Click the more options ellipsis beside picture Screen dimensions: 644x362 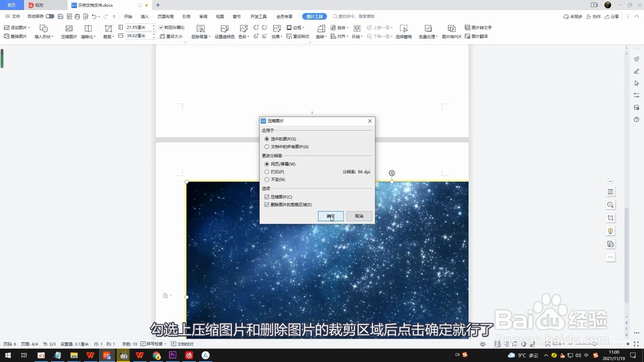coord(611,257)
